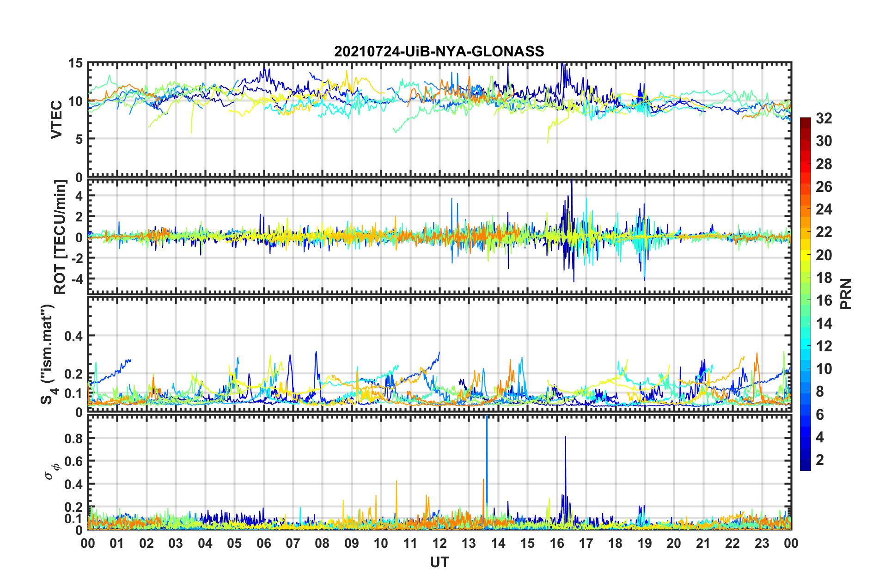Click UT axis tick label 11
The height and width of the screenshot is (588, 879).
pyautogui.click(x=410, y=543)
